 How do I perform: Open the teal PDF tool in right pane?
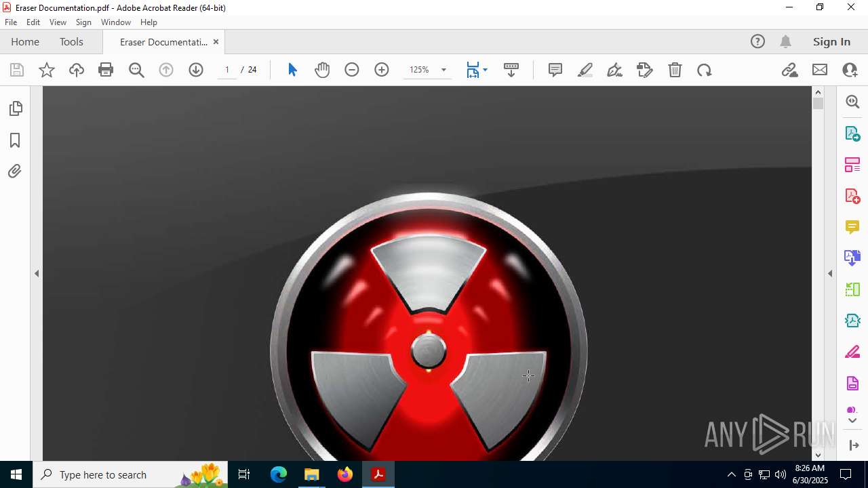(x=852, y=321)
